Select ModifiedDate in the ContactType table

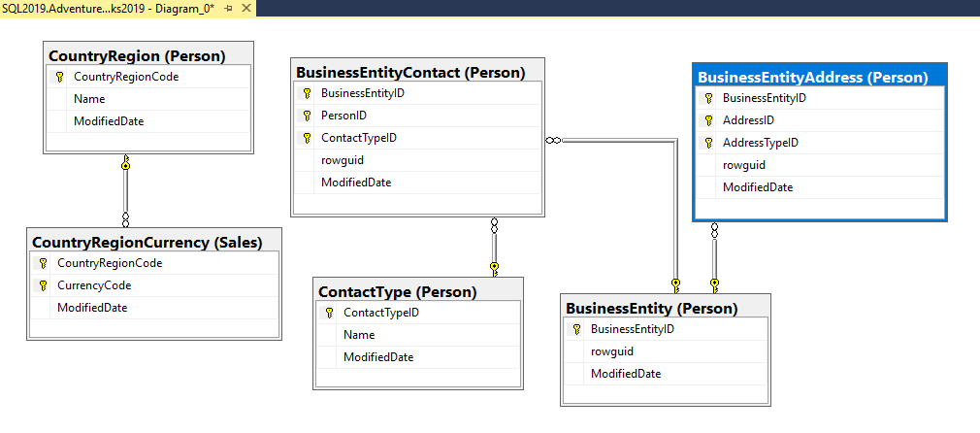(378, 358)
